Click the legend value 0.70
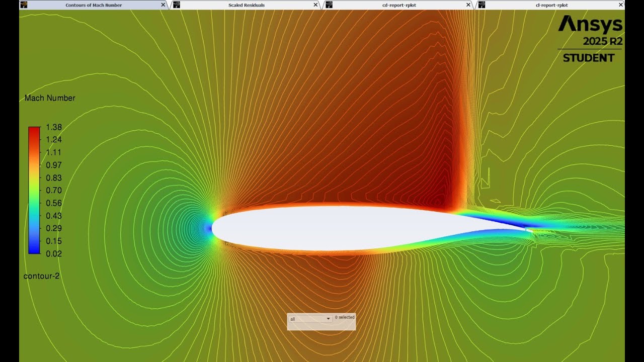 click(x=53, y=191)
